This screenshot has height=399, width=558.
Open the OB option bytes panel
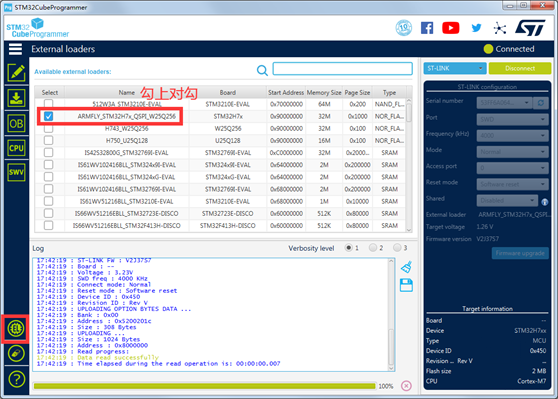(x=16, y=124)
